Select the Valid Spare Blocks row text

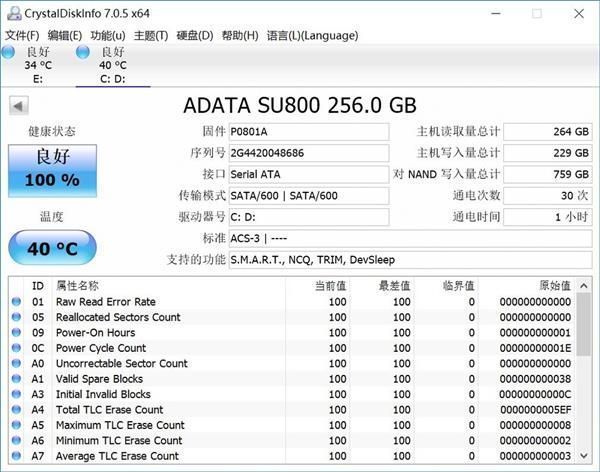[99, 379]
